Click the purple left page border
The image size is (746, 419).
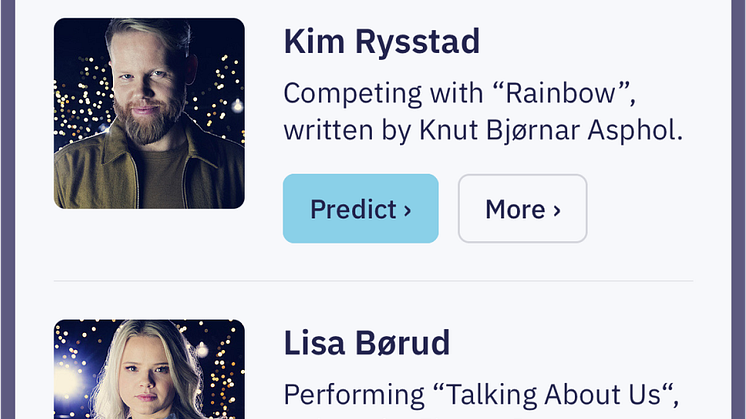click(x=8, y=209)
